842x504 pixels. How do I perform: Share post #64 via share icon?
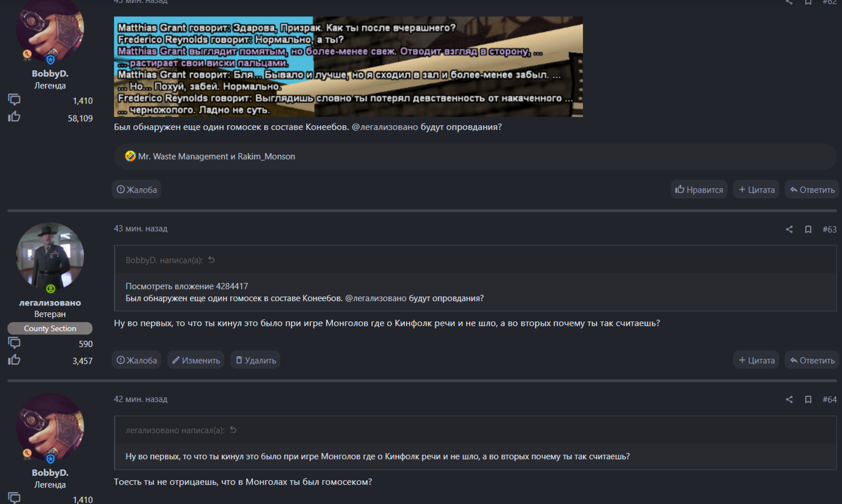[789, 400]
